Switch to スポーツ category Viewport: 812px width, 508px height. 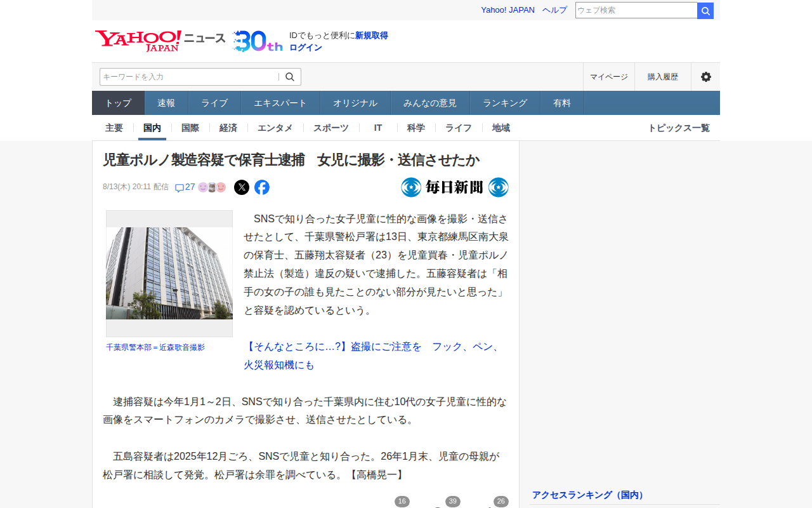(x=331, y=128)
